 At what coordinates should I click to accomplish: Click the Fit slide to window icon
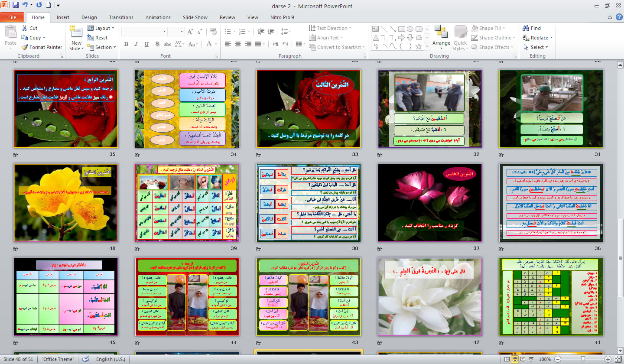point(618,359)
